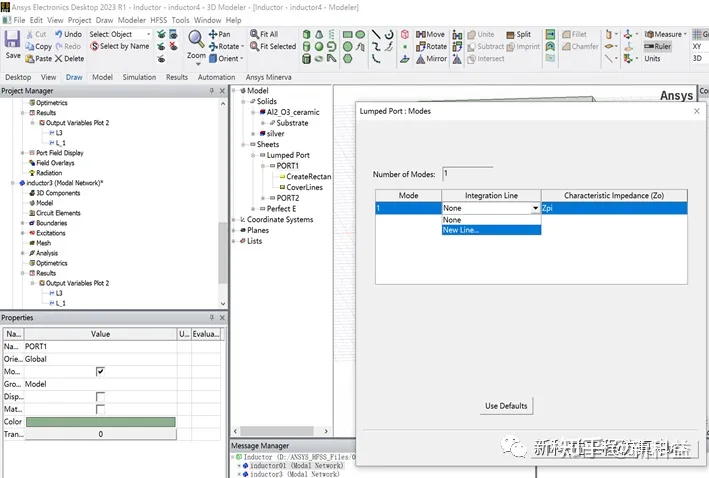The width and height of the screenshot is (709, 478).
Task: Click the Intersect tool
Action: [x=486, y=59]
